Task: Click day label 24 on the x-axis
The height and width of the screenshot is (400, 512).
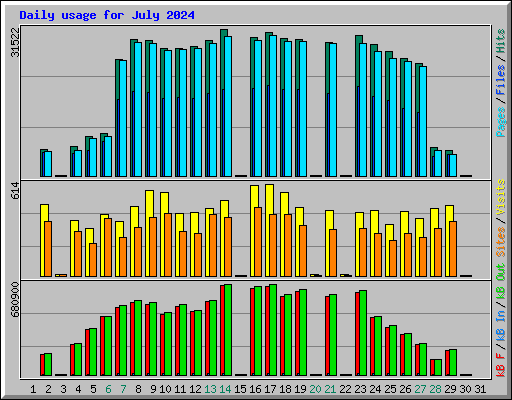Action: pyautogui.click(x=375, y=389)
